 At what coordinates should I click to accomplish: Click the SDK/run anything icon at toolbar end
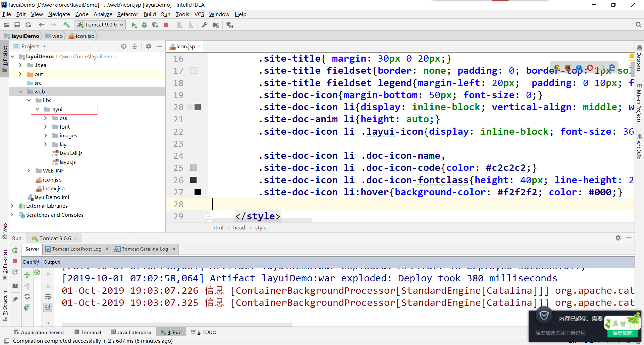(x=229, y=25)
